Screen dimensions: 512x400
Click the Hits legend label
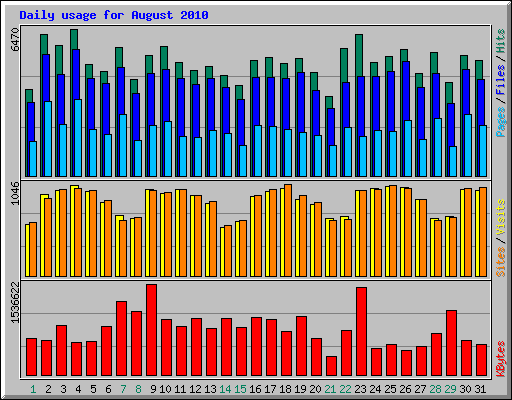(500, 41)
